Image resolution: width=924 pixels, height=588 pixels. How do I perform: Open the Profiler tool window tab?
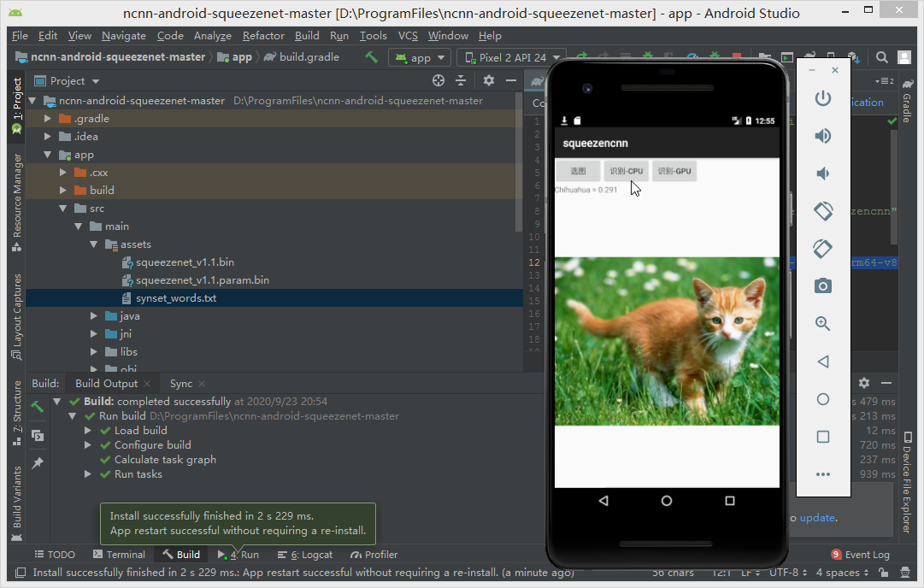click(374, 555)
